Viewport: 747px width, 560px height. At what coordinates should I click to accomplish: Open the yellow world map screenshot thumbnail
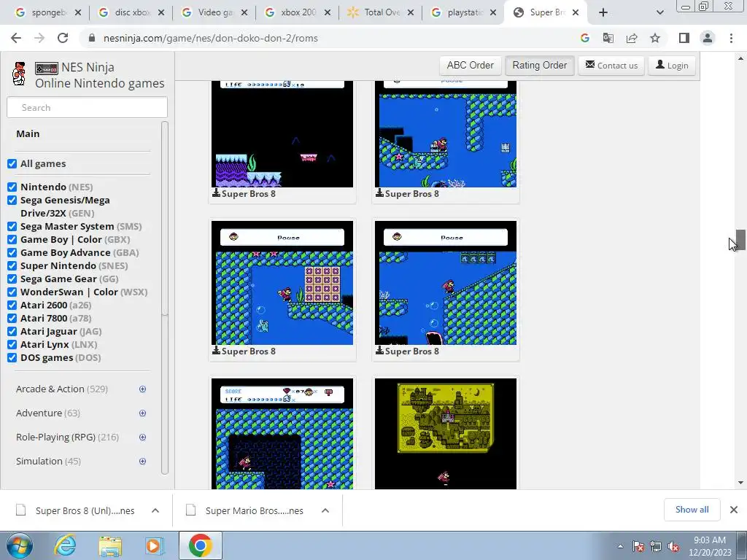click(446, 434)
